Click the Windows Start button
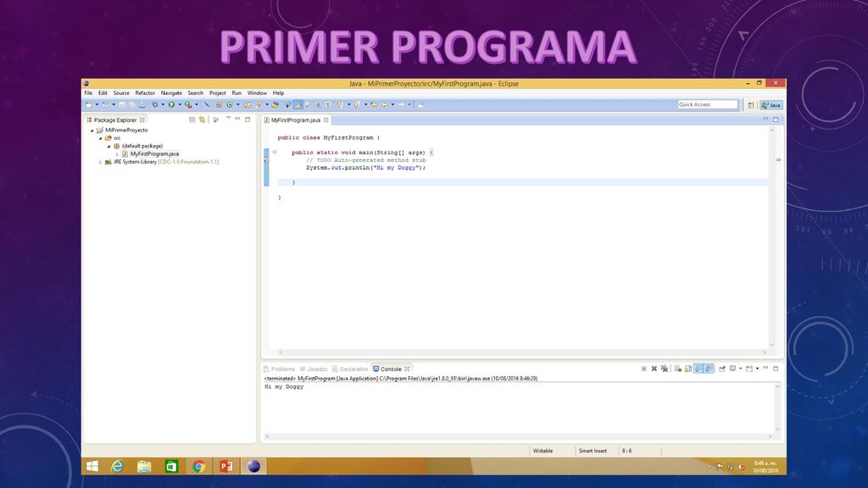 coord(92,466)
